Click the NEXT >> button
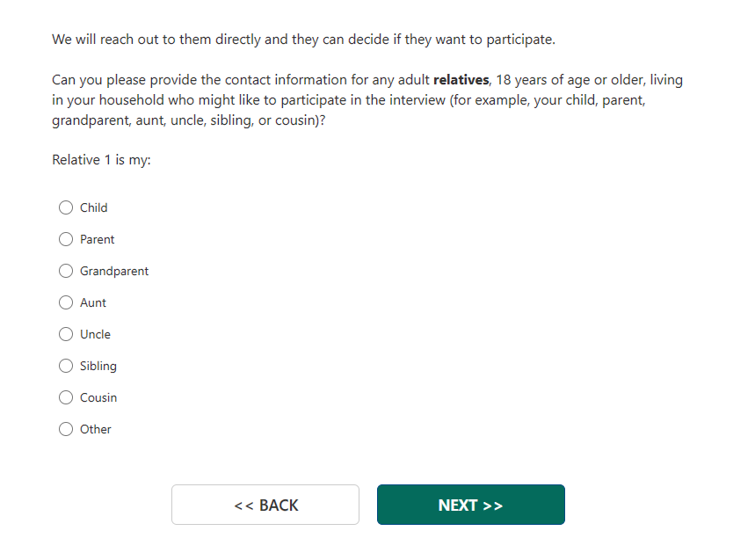Screen dimensions: 755x560 click(x=470, y=505)
